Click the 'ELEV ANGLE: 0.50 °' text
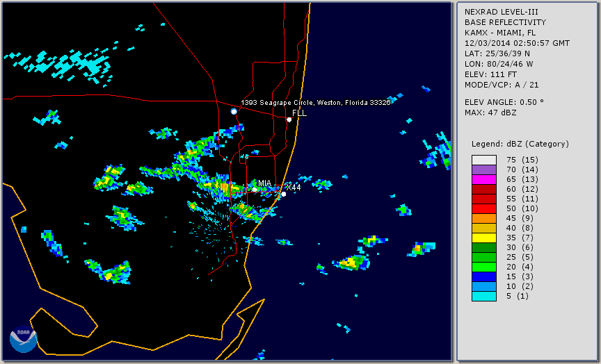This screenshot has width=601, height=364. [504, 102]
